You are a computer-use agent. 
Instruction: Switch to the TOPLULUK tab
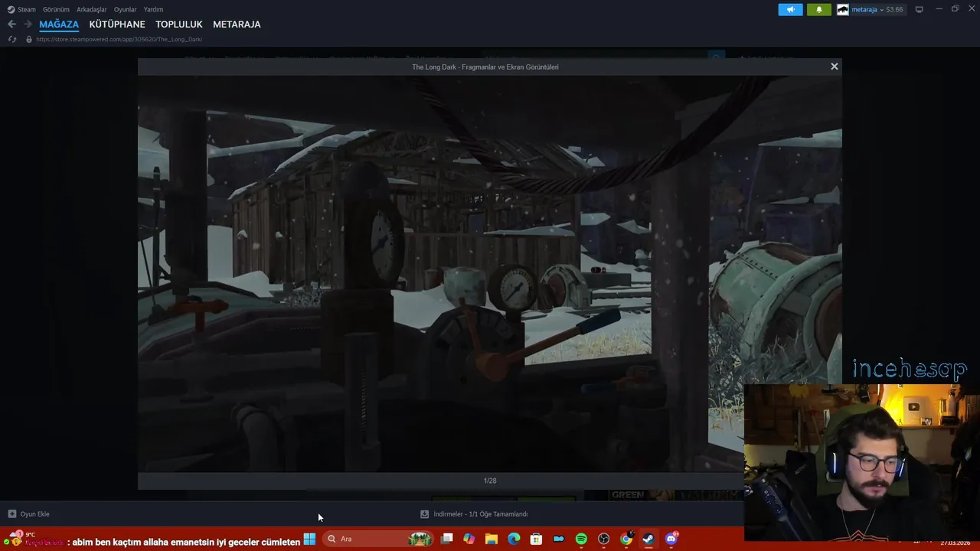pos(179,24)
